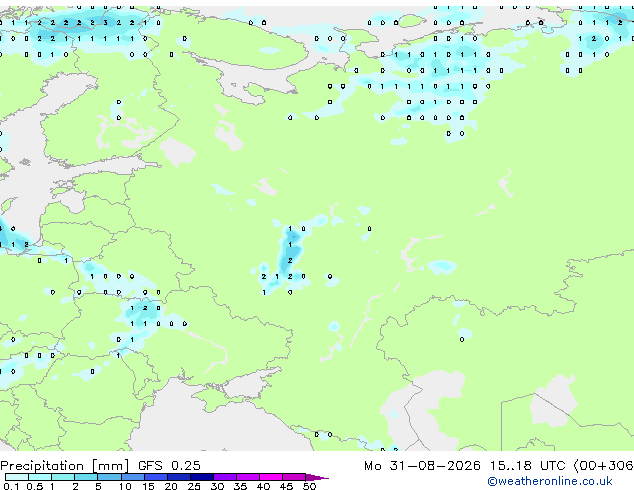Screen dimensions: 634x490
Task: Click the 30 mm purple legend swatch
Action: [x=225, y=477]
